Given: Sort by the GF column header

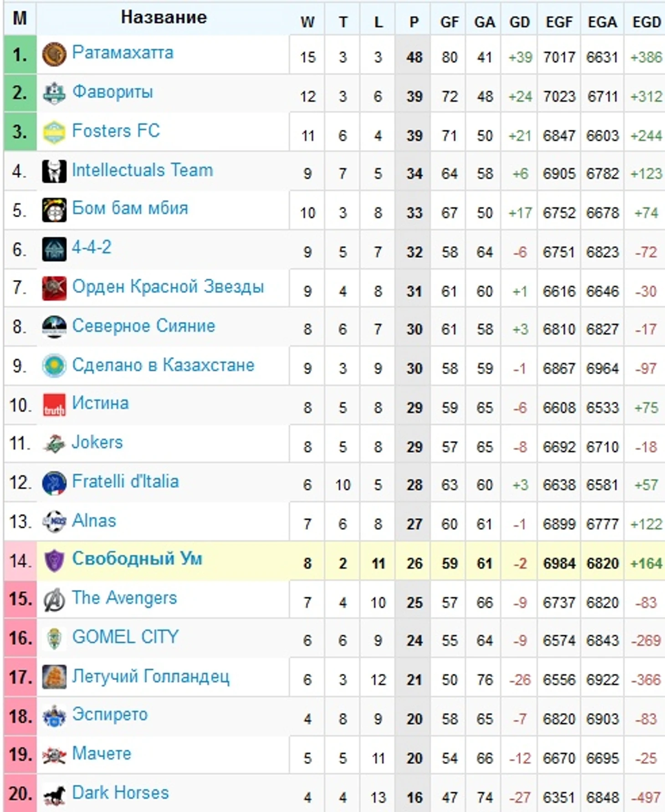Looking at the screenshot, I should pos(449,22).
